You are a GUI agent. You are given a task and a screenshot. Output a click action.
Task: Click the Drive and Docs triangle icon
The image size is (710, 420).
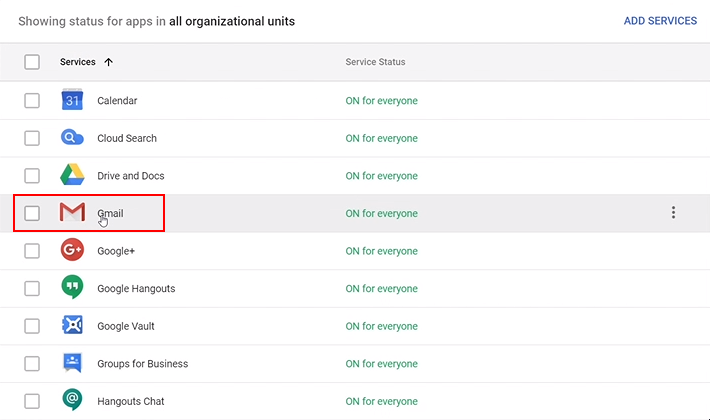coord(72,175)
